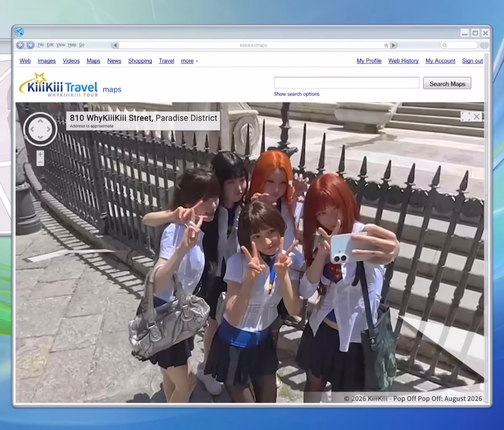This screenshot has width=504, height=430.
Task: Go back with the browser back arrow
Action: pos(20,45)
